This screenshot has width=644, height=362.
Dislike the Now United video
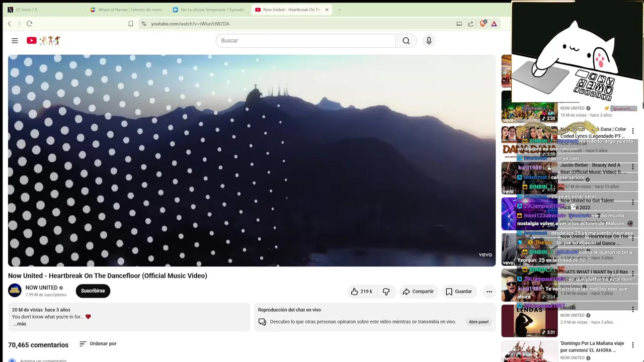point(386,291)
